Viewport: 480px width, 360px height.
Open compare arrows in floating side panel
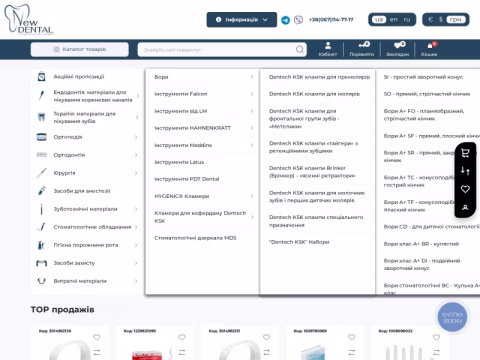point(465,171)
